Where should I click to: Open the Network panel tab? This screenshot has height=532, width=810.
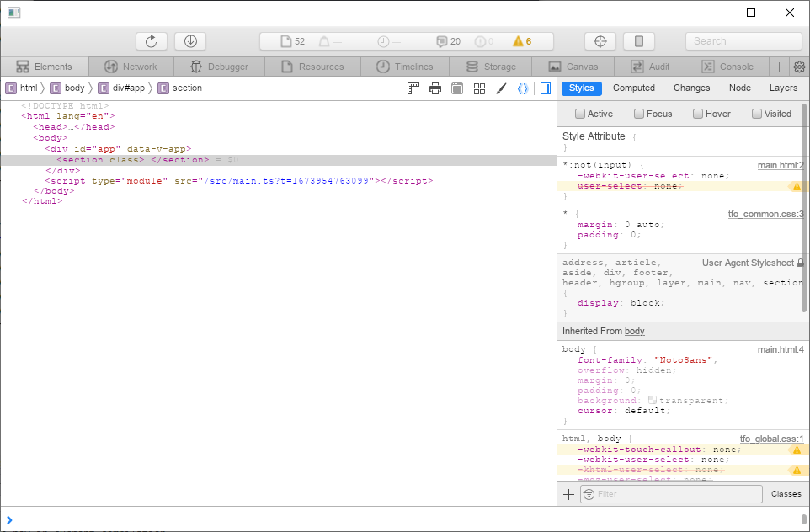(130, 66)
